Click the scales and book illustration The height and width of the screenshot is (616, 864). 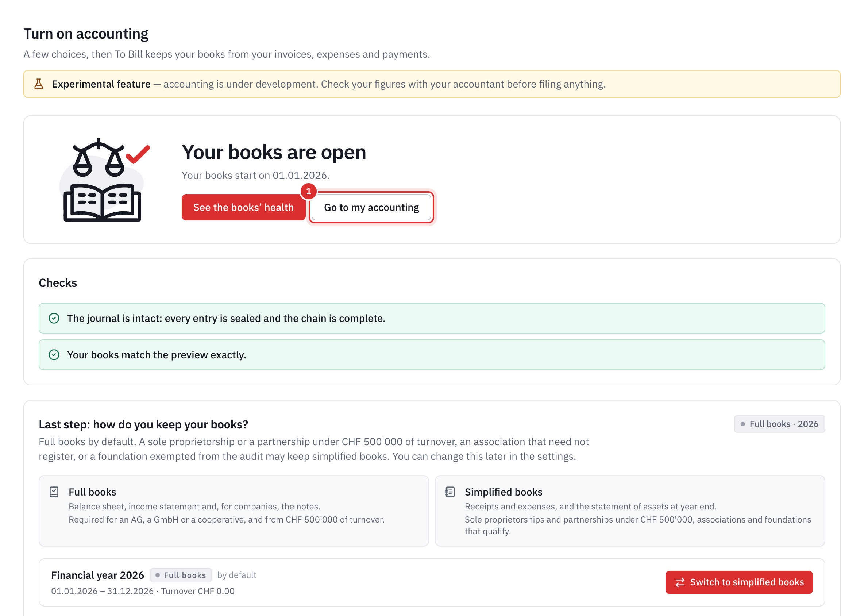tap(105, 180)
